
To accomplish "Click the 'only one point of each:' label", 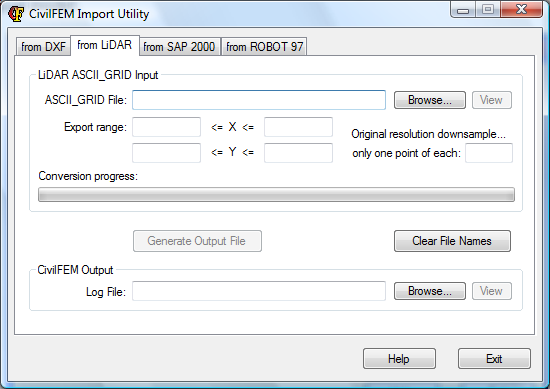I will tap(406, 153).
